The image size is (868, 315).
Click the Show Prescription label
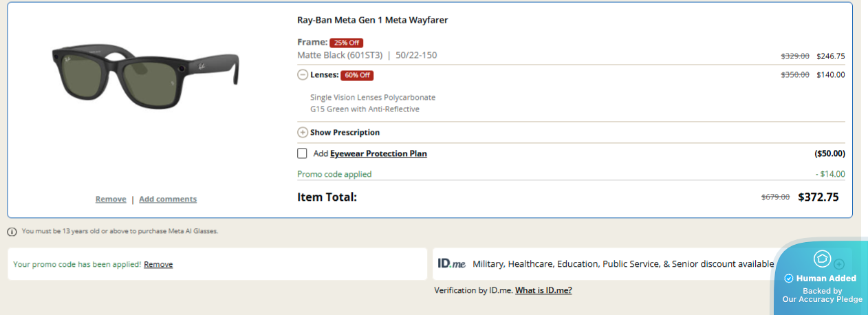tap(345, 132)
